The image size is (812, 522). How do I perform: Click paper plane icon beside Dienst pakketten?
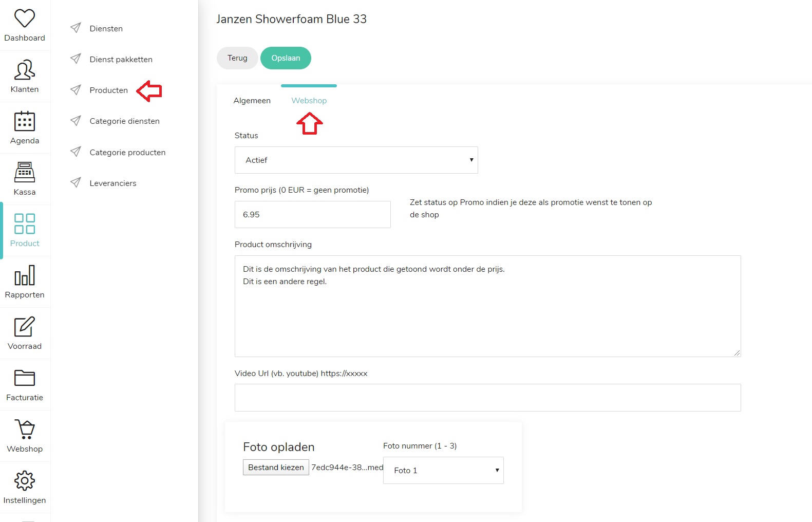75,59
